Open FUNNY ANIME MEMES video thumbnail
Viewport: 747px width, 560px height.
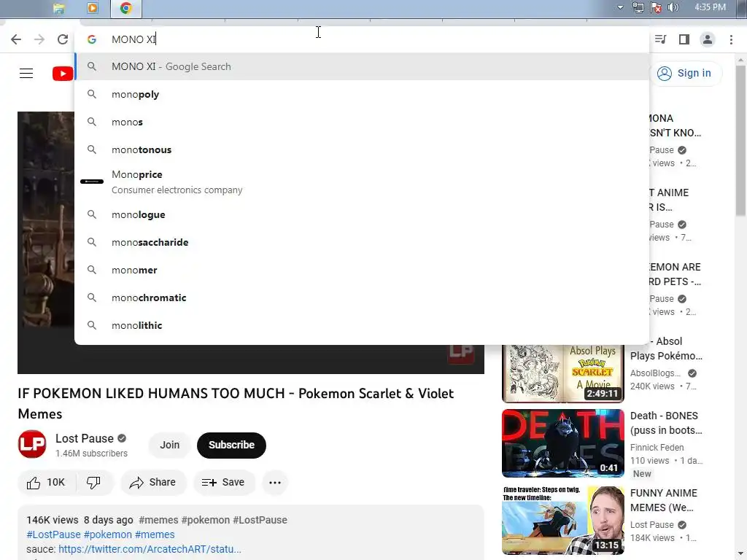click(x=563, y=521)
